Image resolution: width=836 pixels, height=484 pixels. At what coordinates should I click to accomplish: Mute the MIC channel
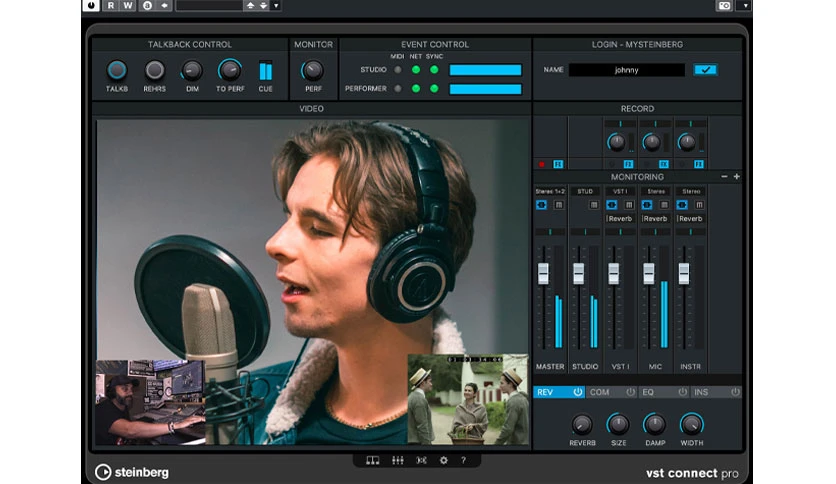coord(664,205)
